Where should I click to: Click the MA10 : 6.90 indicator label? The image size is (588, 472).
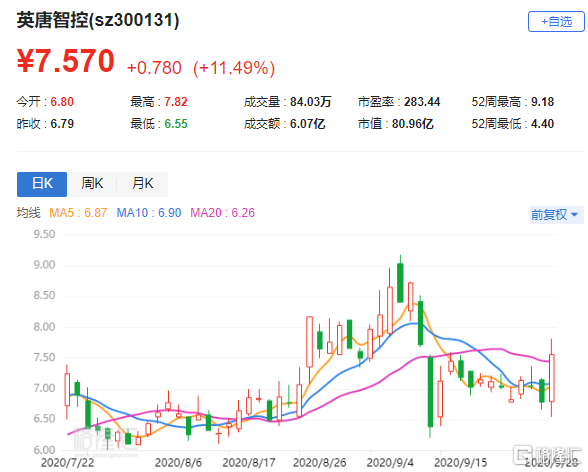click(x=149, y=213)
